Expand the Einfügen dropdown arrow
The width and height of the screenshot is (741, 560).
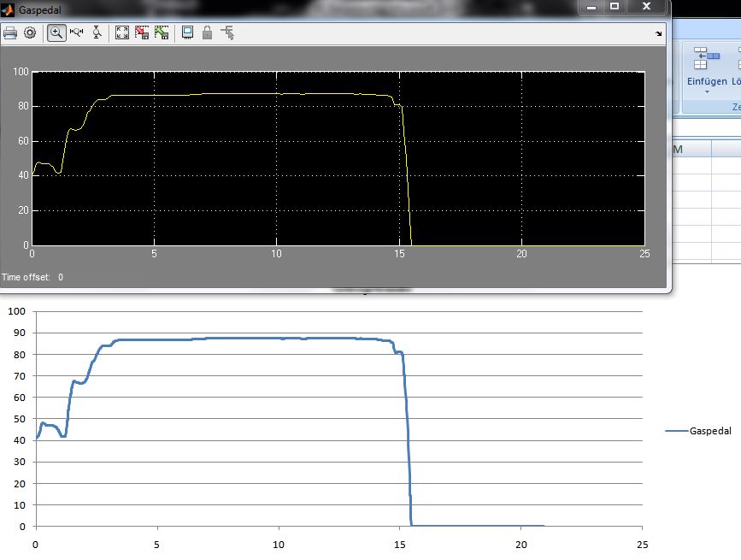click(x=707, y=92)
